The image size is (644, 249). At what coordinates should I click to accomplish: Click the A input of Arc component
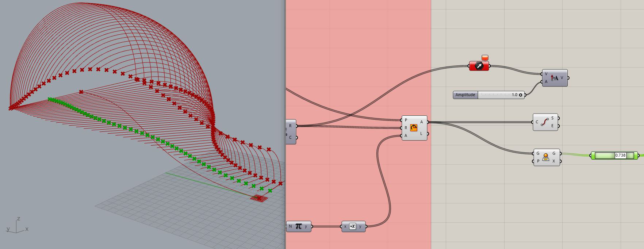tap(406, 135)
